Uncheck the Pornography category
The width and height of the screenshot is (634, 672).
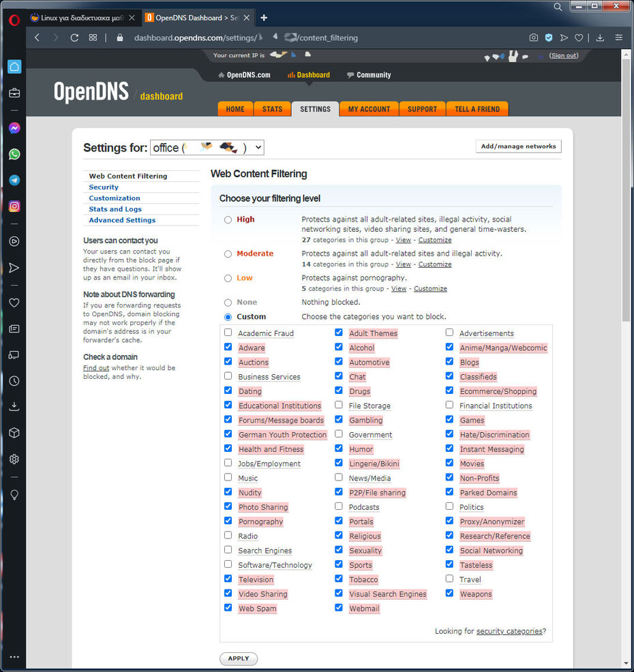coord(228,521)
